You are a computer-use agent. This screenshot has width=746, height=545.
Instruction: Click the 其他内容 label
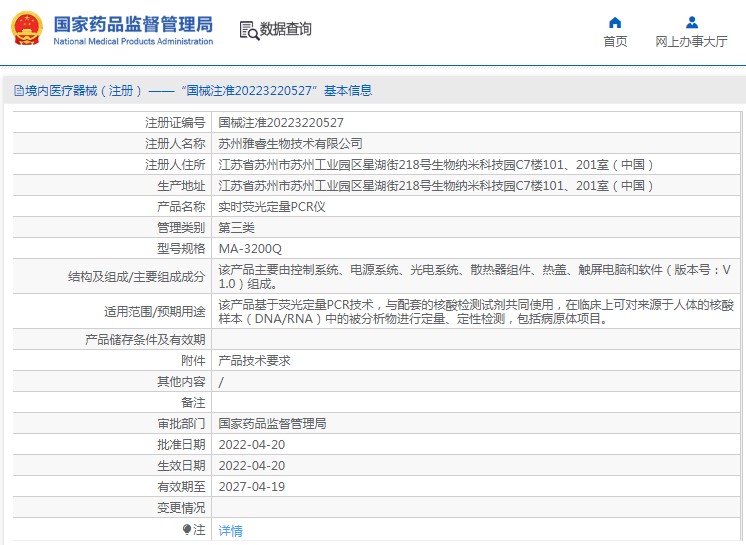click(181, 382)
